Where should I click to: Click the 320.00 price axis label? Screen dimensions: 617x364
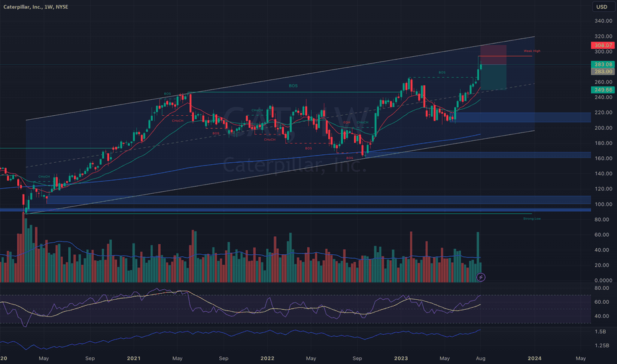pos(603,36)
